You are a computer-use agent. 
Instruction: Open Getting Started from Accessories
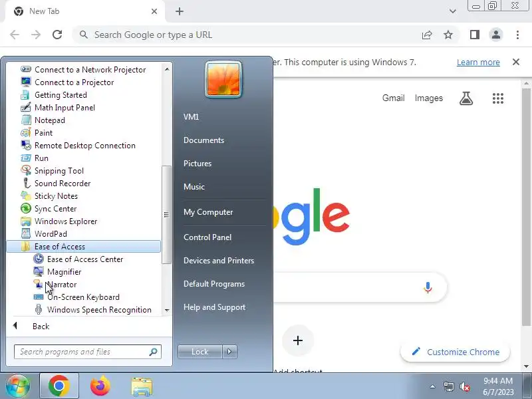[54, 94]
